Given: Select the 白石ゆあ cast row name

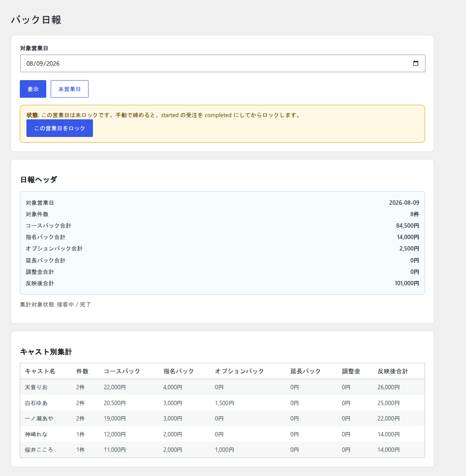Looking at the screenshot, I should click(36, 403).
